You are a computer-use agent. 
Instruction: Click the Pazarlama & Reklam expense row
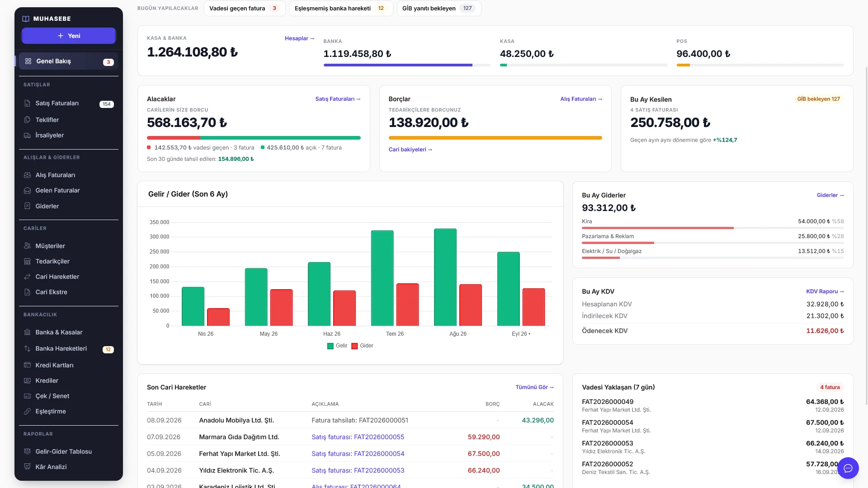[x=713, y=239]
